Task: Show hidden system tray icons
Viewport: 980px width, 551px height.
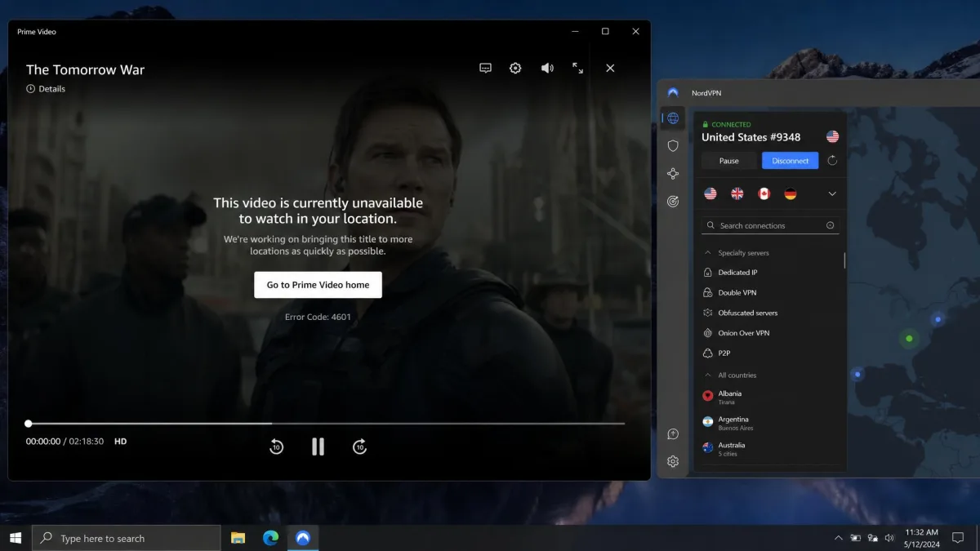Action: click(838, 538)
